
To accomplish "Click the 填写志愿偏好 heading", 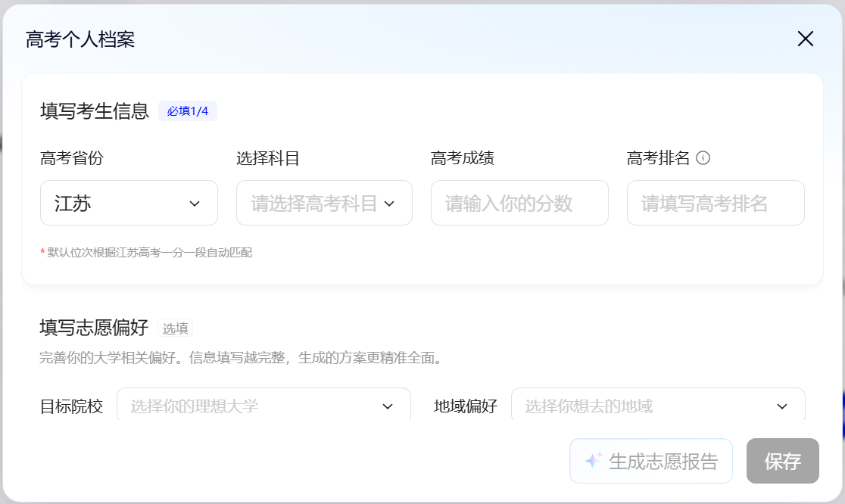I will (x=94, y=328).
